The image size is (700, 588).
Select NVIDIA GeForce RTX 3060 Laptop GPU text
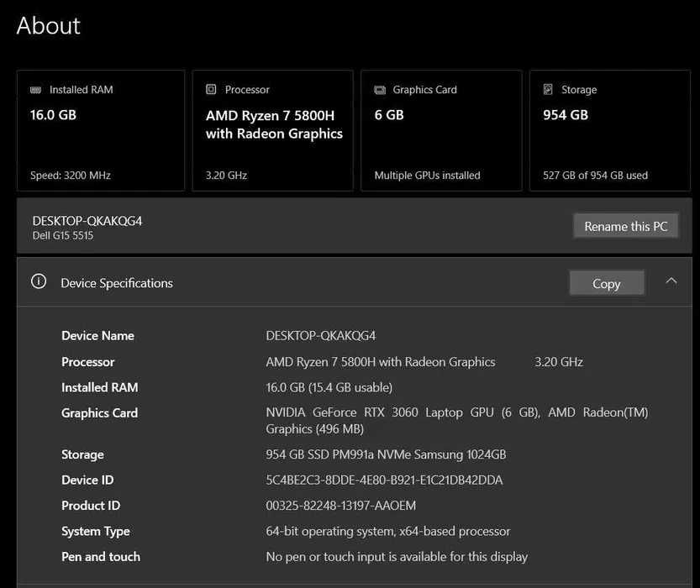[403, 412]
